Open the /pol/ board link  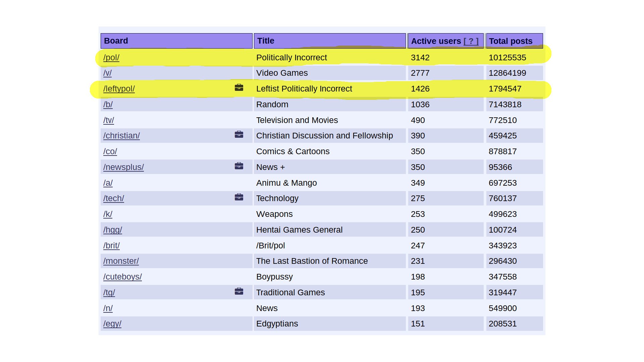coord(111,58)
